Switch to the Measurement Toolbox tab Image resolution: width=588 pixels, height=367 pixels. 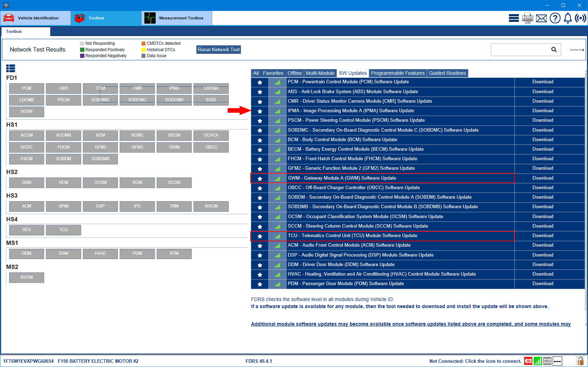point(177,18)
